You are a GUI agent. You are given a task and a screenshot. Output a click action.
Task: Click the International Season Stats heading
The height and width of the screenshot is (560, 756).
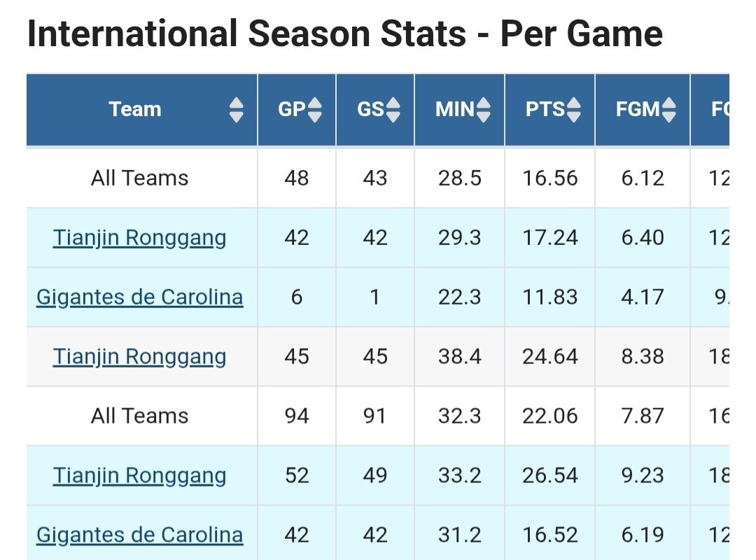[x=345, y=34]
